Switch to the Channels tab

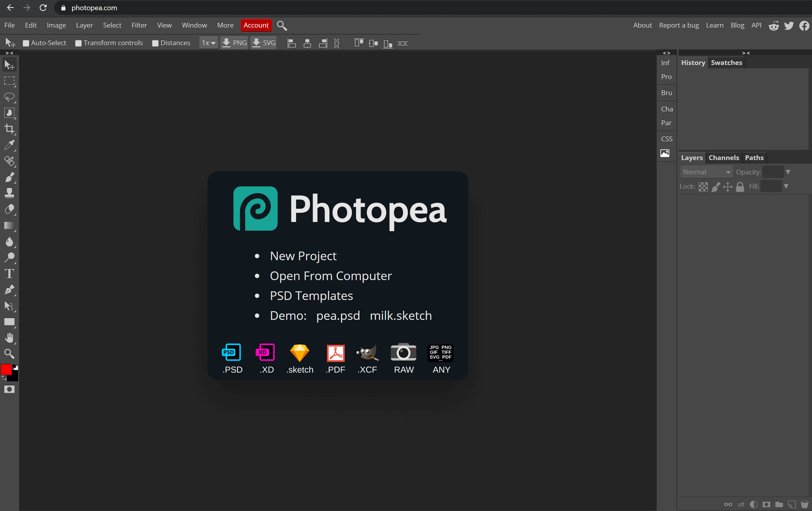(723, 158)
